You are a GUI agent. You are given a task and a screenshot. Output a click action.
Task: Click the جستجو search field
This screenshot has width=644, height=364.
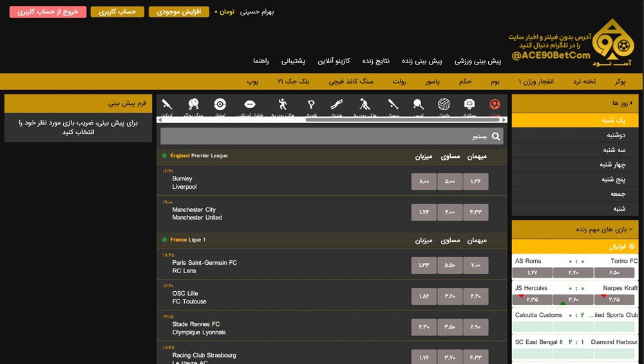point(332,137)
